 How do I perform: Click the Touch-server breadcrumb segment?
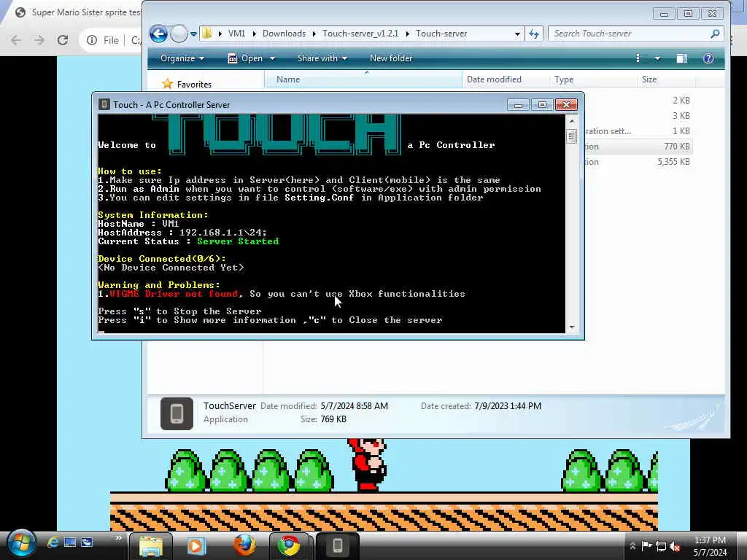coord(441,34)
